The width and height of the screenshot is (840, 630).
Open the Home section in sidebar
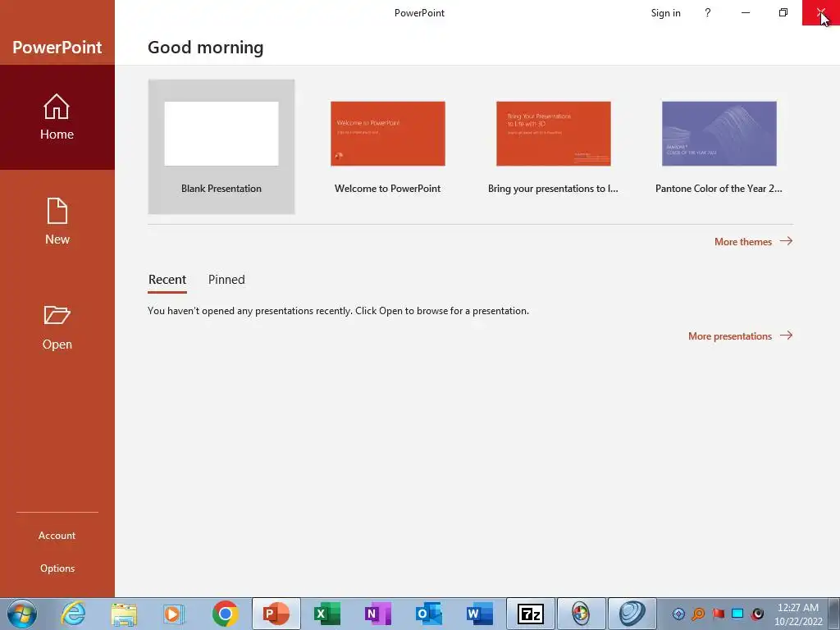pos(57,117)
